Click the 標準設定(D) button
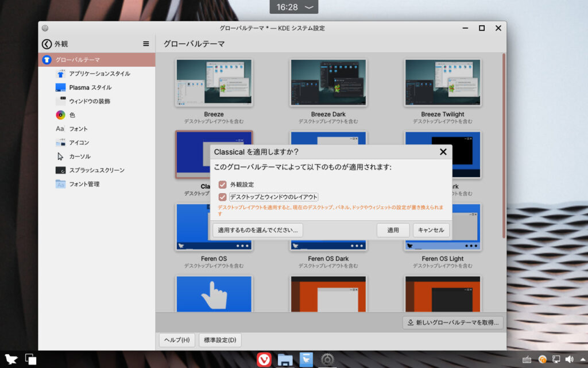588x368 pixels. (x=220, y=340)
